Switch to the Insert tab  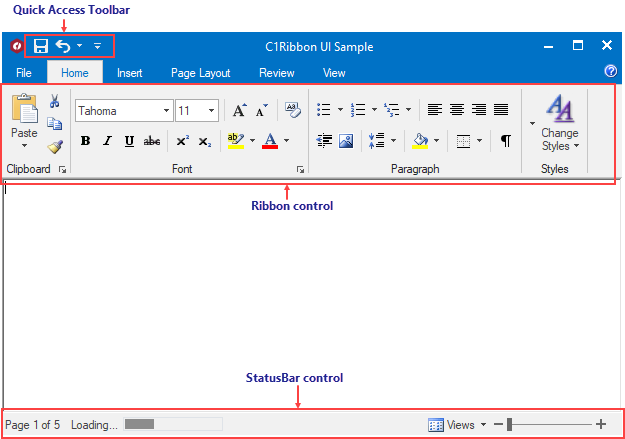(130, 73)
